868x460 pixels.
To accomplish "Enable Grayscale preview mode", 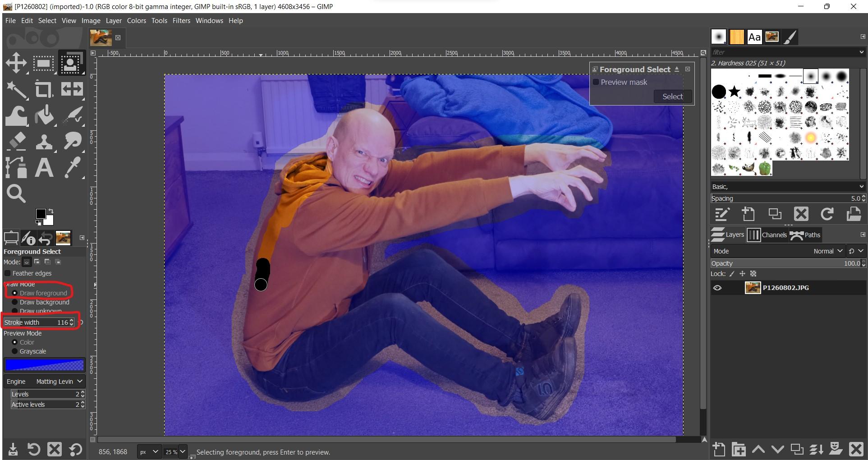I will click(x=15, y=351).
